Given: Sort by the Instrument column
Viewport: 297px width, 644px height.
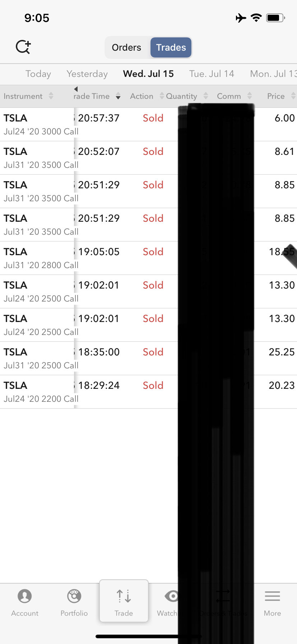Looking at the screenshot, I should pyautogui.click(x=28, y=96).
